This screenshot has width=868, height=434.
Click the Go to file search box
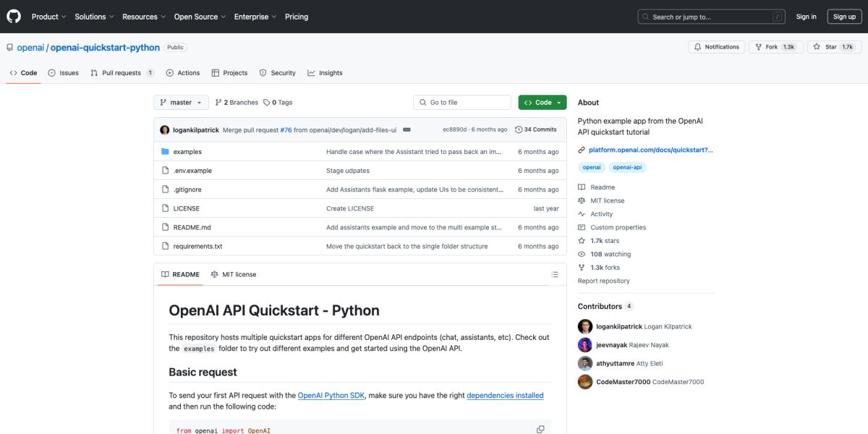[461, 102]
